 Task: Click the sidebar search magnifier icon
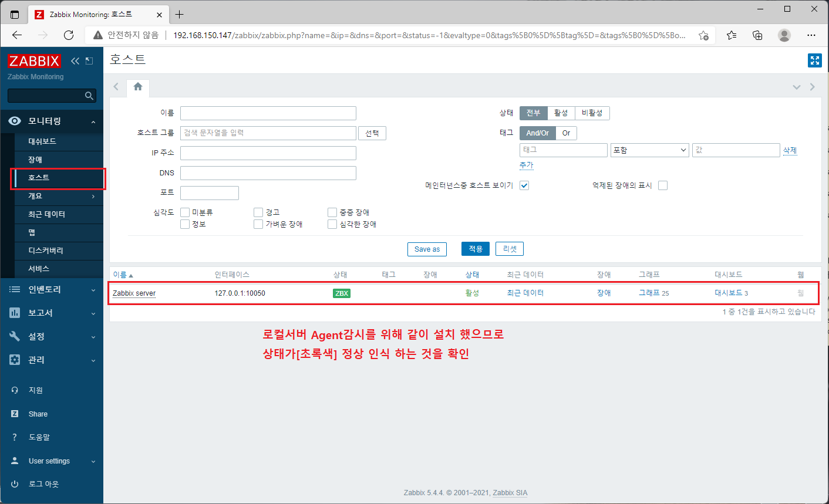[x=89, y=96]
